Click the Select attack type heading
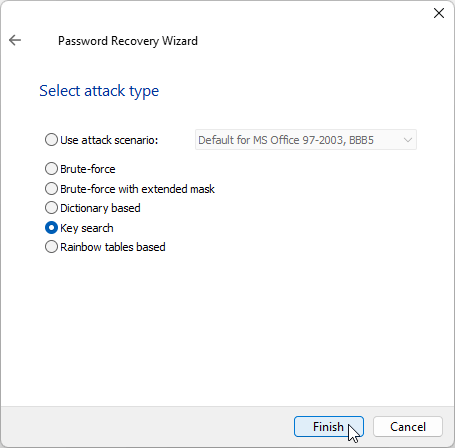 tap(99, 91)
